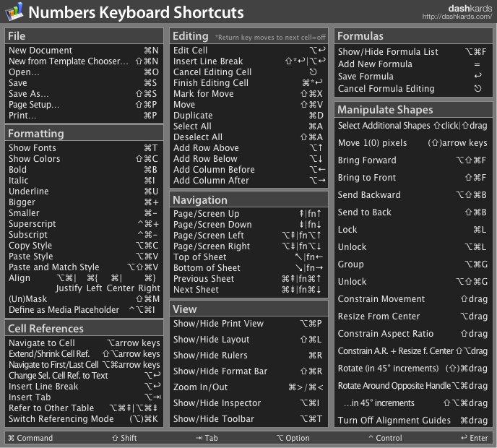Select the Italic shortcut row
The image size is (497, 448).
(x=84, y=181)
